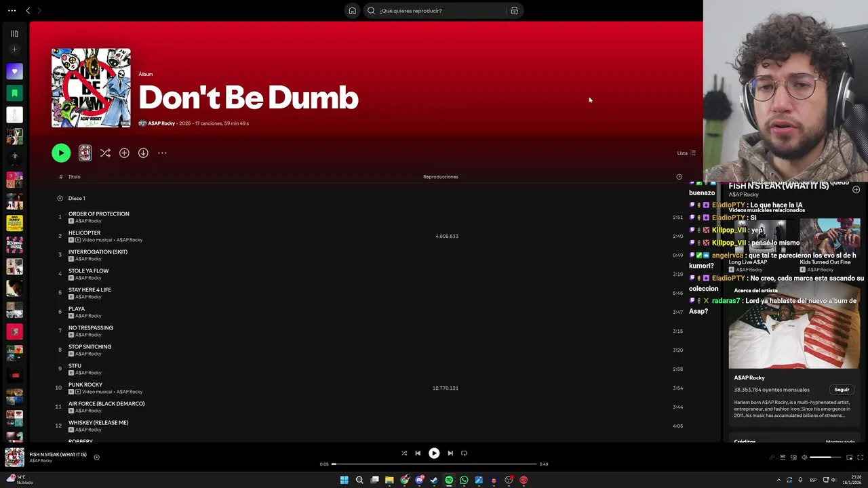Skip to the previous track

(418, 453)
